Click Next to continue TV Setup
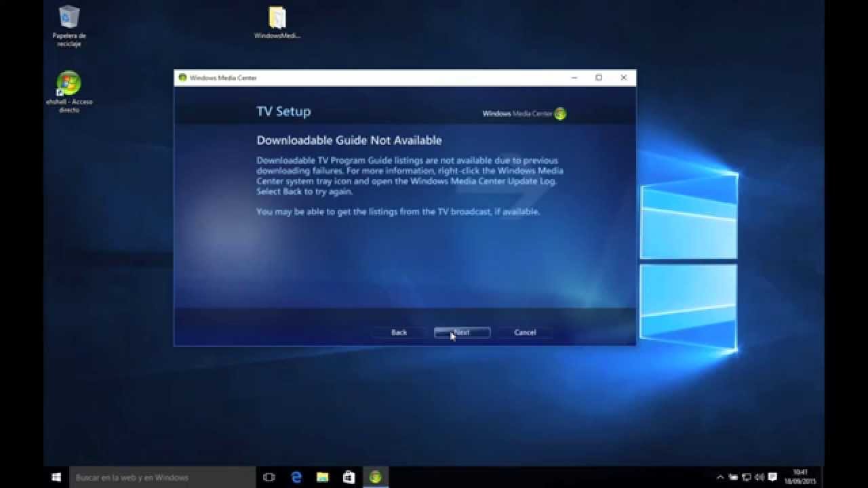Screen dimensions: 868x488 tap(462, 332)
